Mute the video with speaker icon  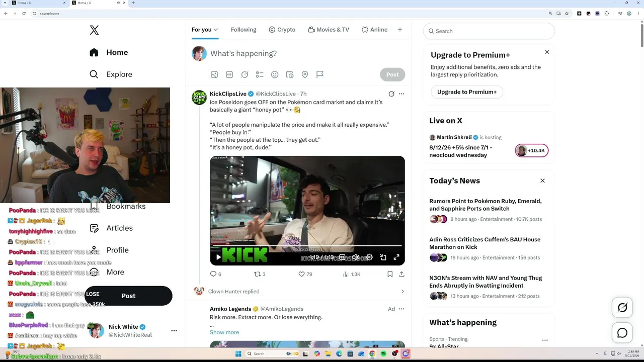coord(356,257)
